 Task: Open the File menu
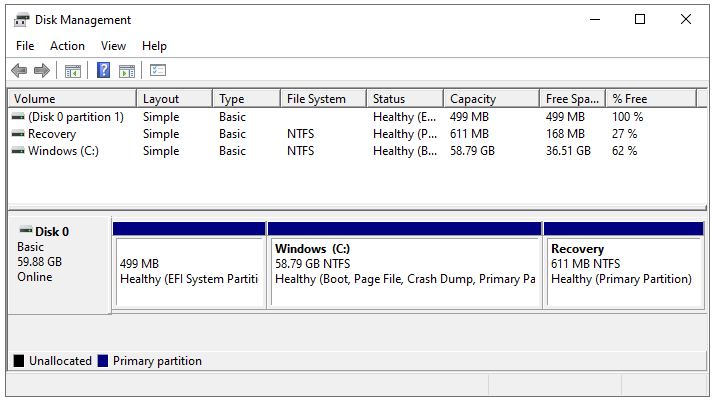pos(25,46)
